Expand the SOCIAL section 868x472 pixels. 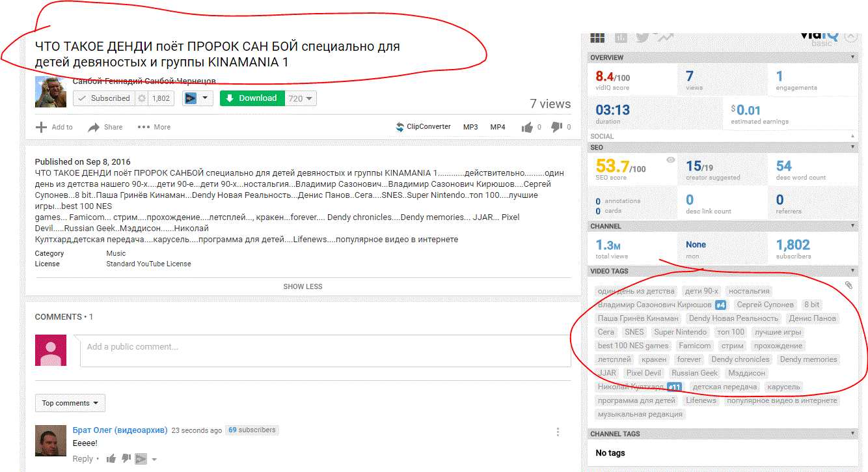coord(852,136)
